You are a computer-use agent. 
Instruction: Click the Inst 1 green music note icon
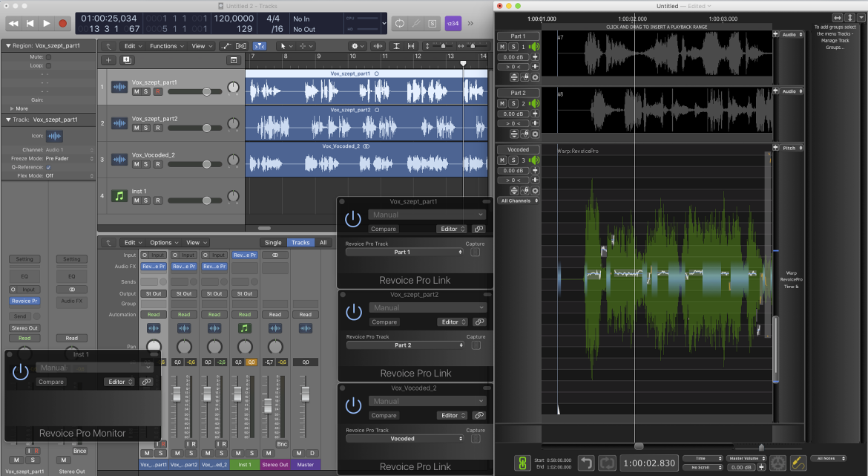pyautogui.click(x=119, y=195)
